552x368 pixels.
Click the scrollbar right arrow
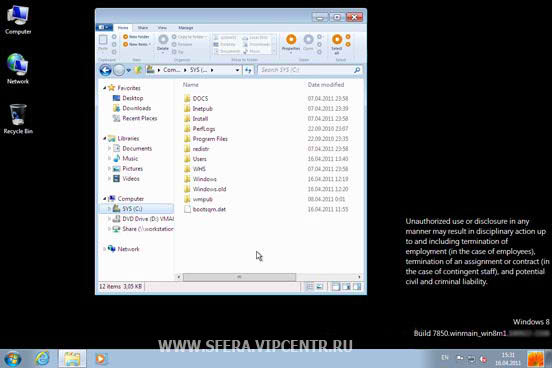point(359,277)
